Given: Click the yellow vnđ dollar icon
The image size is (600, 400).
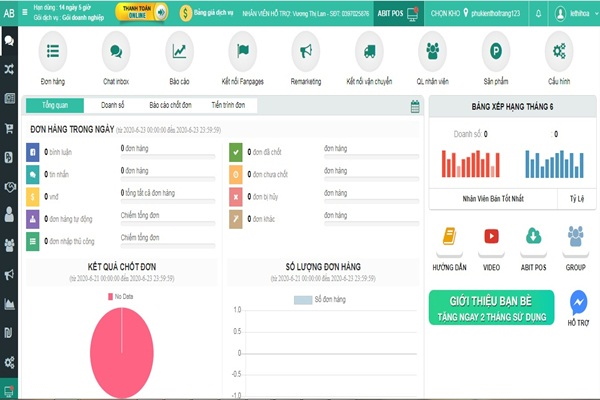Looking at the screenshot, I should [33, 197].
